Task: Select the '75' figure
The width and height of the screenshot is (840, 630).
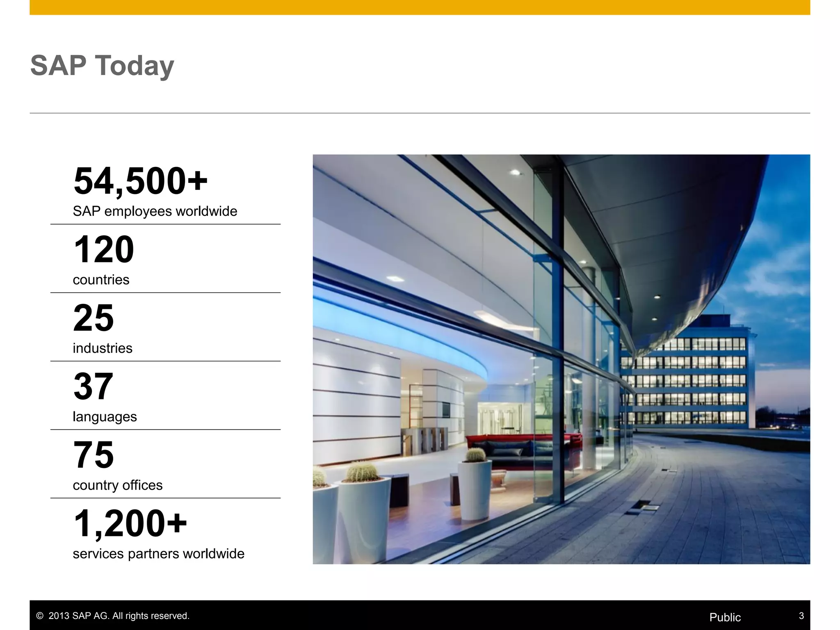Action: click(x=94, y=455)
